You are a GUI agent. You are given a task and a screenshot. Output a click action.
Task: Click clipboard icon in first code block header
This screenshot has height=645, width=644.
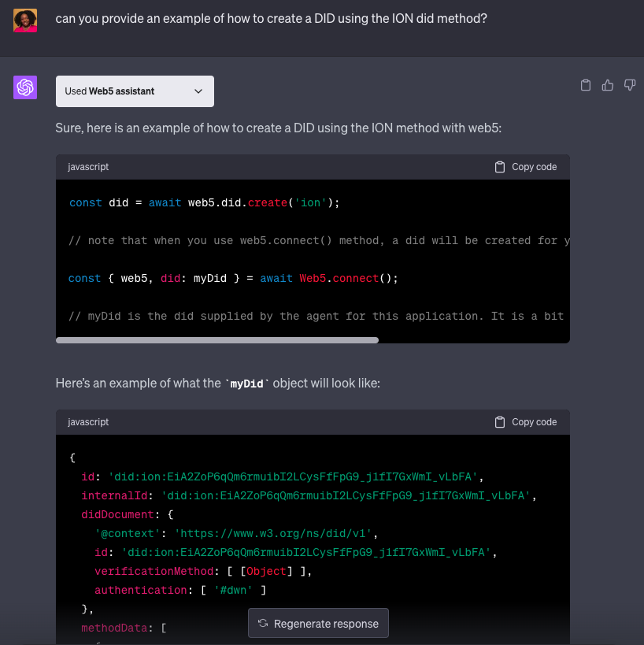click(500, 167)
